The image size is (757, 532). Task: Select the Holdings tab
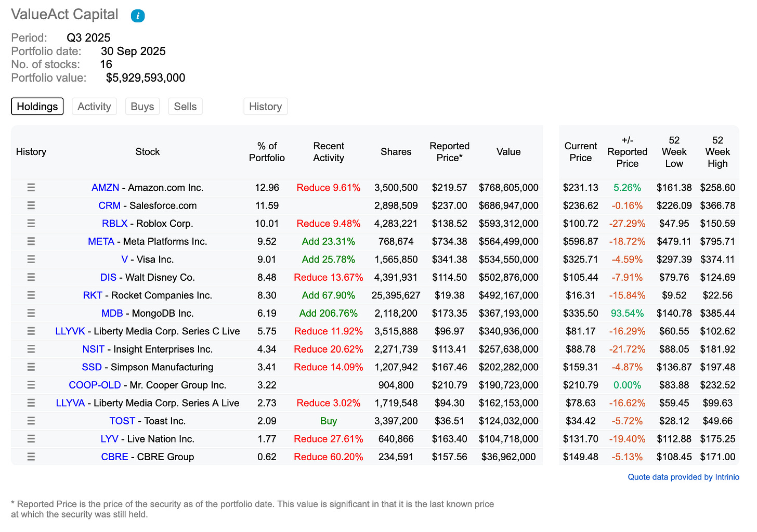click(37, 107)
